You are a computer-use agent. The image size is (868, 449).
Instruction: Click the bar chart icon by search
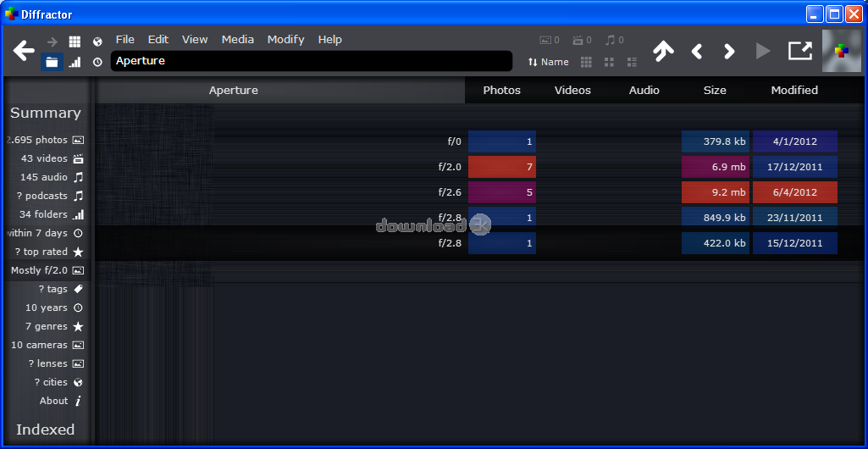click(75, 62)
